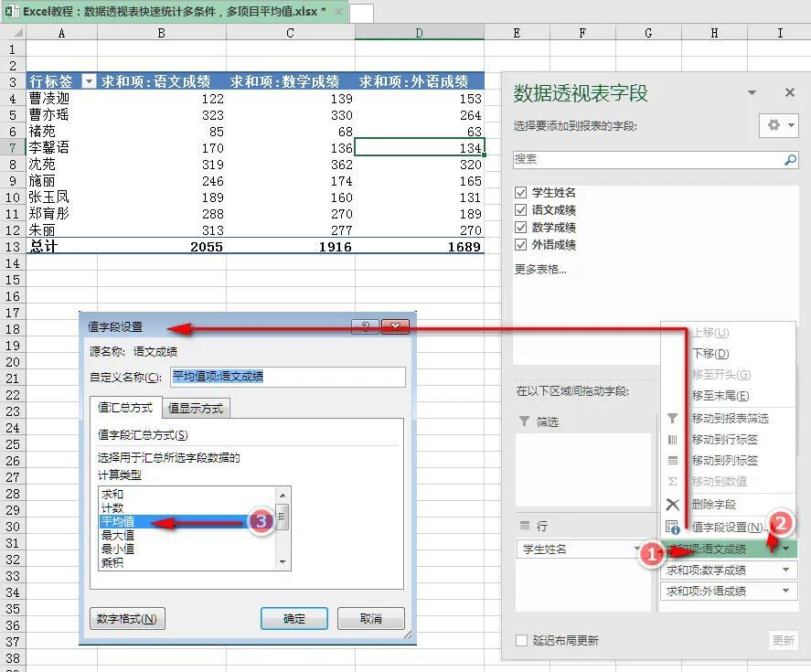Click the 搜索 field search box
The image size is (811, 672).
(656, 160)
